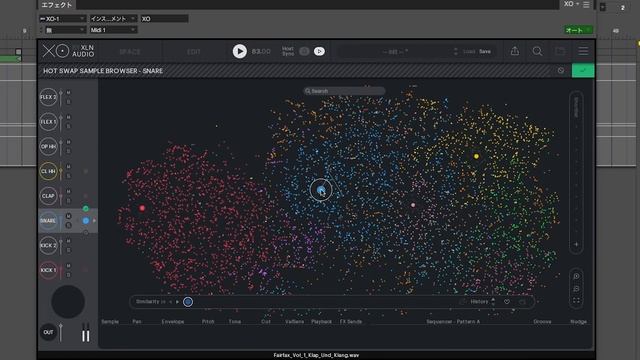Open the instrument type dropdown
This screenshot has width=640, height=360.
113,19
